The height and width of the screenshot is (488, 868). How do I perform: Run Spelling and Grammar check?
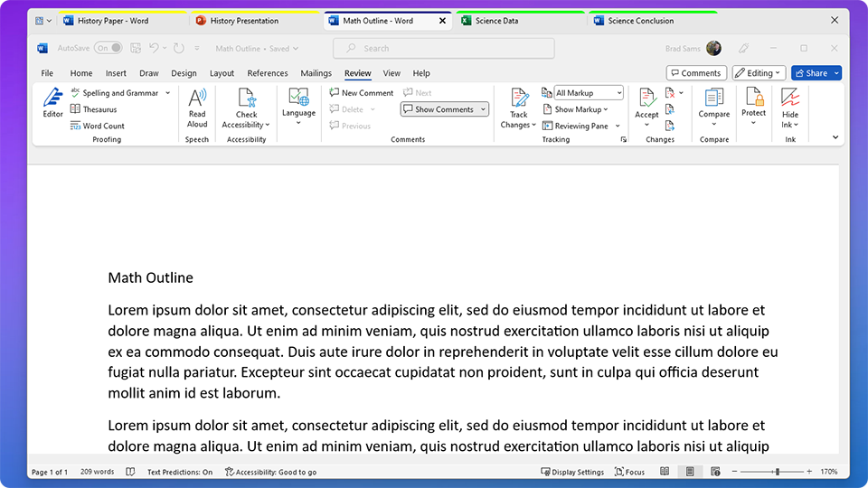(x=115, y=93)
